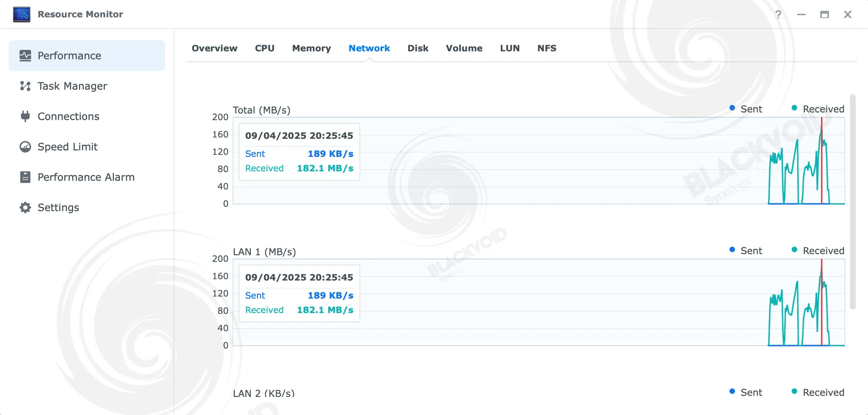The height and width of the screenshot is (415, 868).
Task: Click the Total chart's 182.1 MB/s received value
Action: [x=325, y=168]
